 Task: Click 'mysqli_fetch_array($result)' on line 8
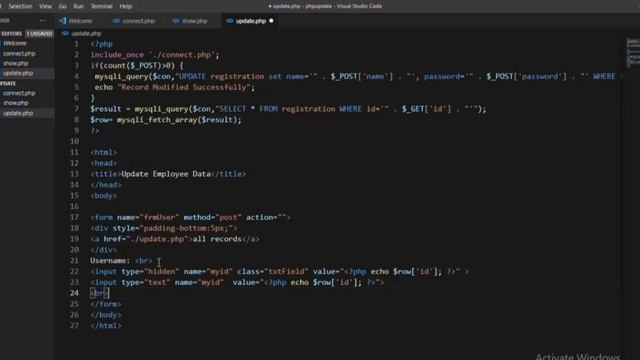coord(177,120)
